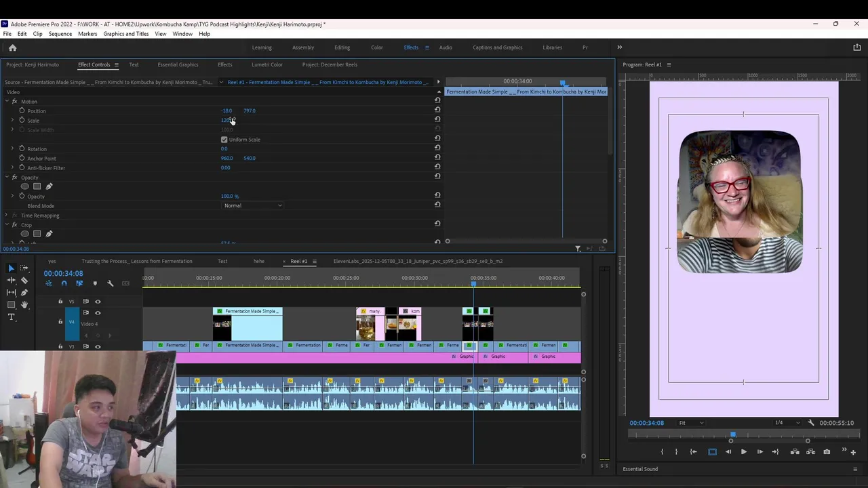Click Program monitor scrubber playhead
Viewport: 868px width, 488px height.
pyautogui.click(x=732, y=434)
